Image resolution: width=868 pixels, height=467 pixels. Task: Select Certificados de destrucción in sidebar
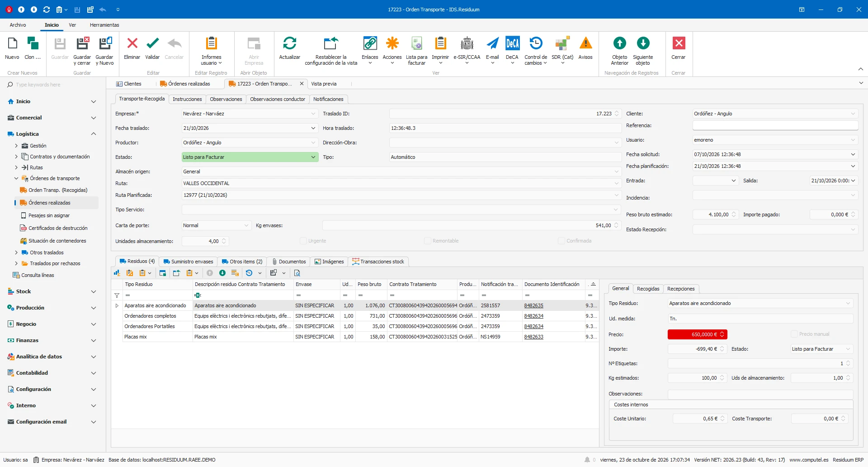[x=58, y=228]
